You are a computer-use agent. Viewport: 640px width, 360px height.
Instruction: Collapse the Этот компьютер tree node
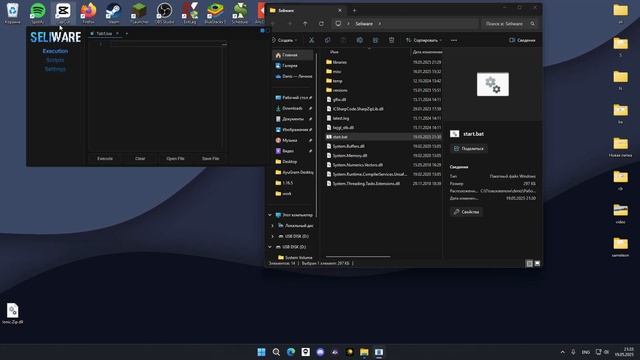pos(270,215)
